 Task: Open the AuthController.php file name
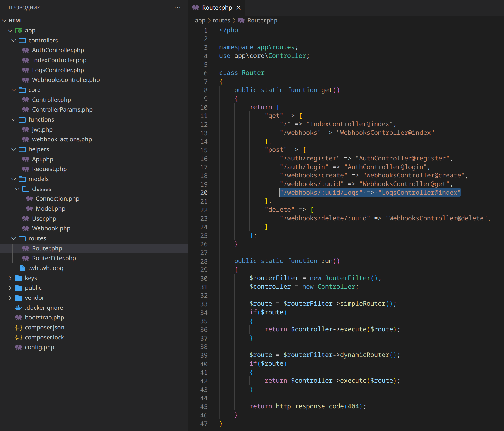click(x=58, y=50)
